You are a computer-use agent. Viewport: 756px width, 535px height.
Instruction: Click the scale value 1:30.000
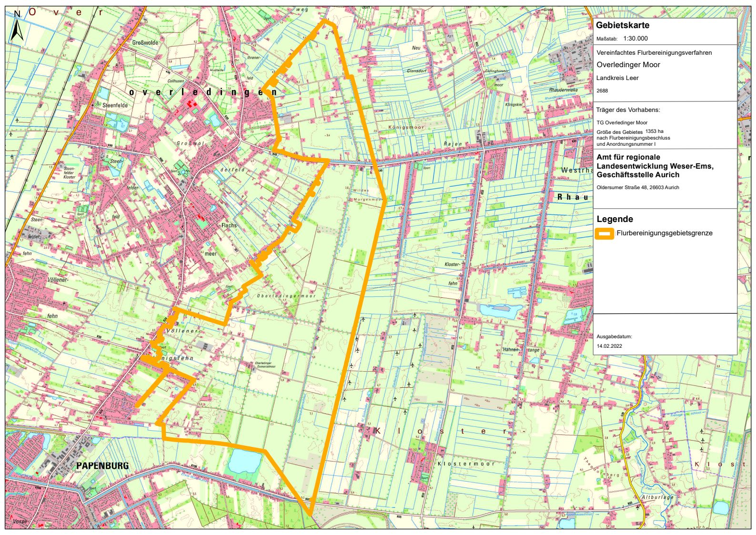click(635, 39)
